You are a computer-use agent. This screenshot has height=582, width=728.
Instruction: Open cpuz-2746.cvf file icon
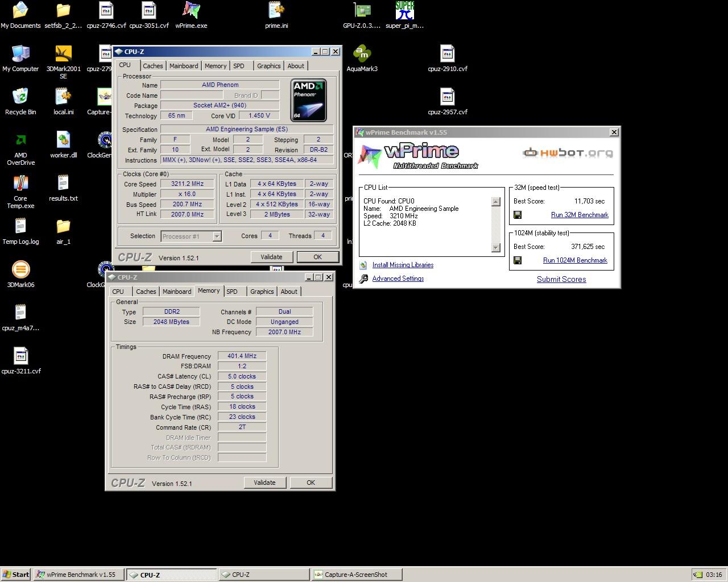tap(106, 15)
